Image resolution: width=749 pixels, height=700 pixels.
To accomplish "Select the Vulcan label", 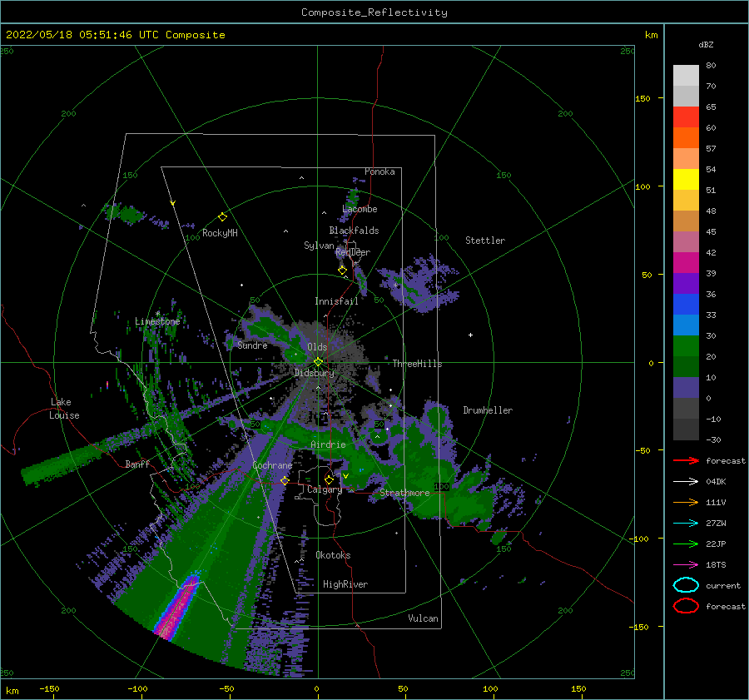I will (x=424, y=618).
